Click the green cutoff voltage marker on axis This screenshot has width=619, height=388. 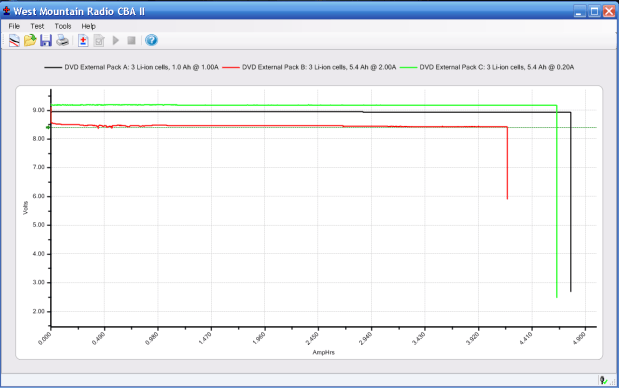48,127
